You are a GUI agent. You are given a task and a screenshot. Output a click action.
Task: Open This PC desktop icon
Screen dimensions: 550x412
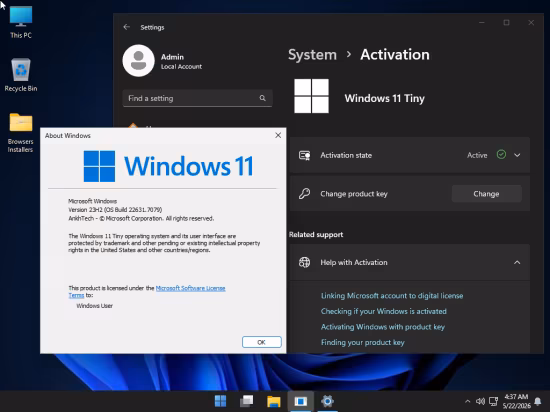(x=21, y=22)
